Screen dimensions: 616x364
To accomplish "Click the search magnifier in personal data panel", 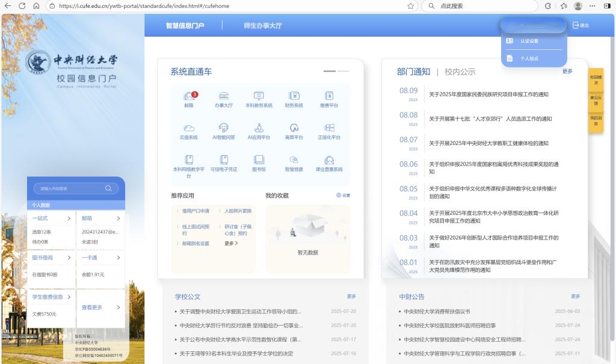I will [108, 188].
